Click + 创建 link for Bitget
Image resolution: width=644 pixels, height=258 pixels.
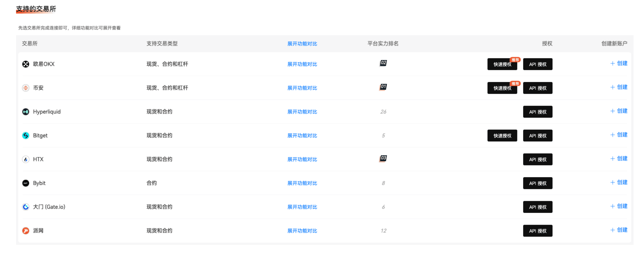pyautogui.click(x=619, y=135)
